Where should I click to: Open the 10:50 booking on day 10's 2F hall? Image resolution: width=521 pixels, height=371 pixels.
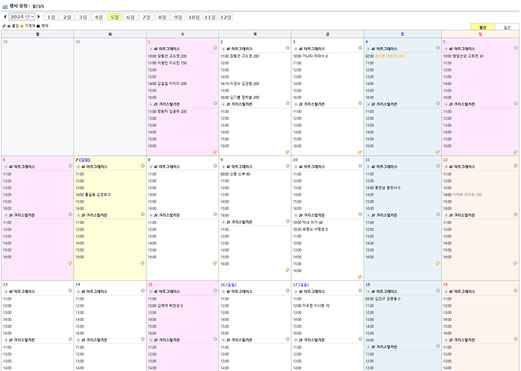click(x=310, y=229)
